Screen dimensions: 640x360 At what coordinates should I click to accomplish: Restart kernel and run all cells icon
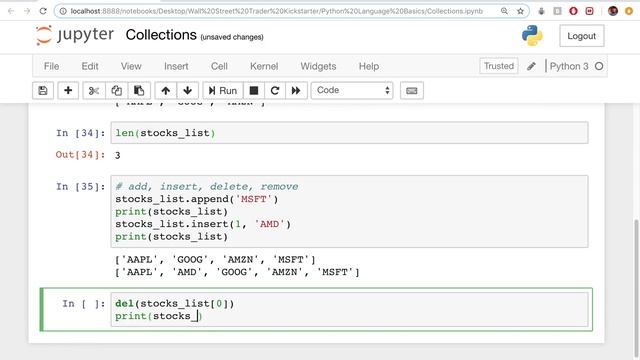tap(296, 90)
